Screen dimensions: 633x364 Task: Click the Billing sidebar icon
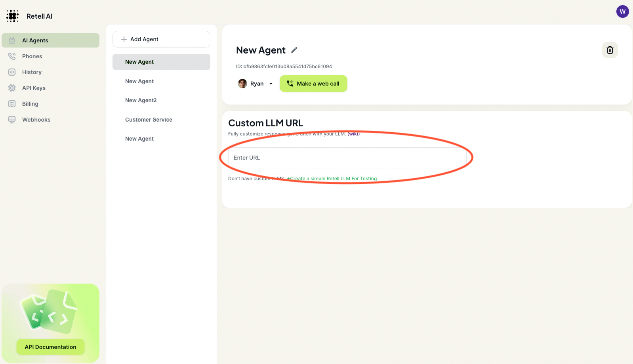click(x=12, y=104)
